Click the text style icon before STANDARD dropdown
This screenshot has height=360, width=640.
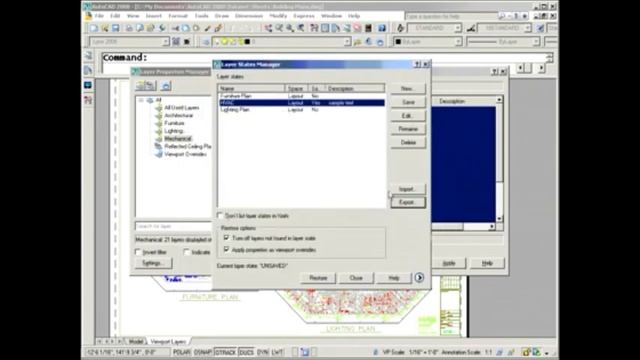[400, 28]
